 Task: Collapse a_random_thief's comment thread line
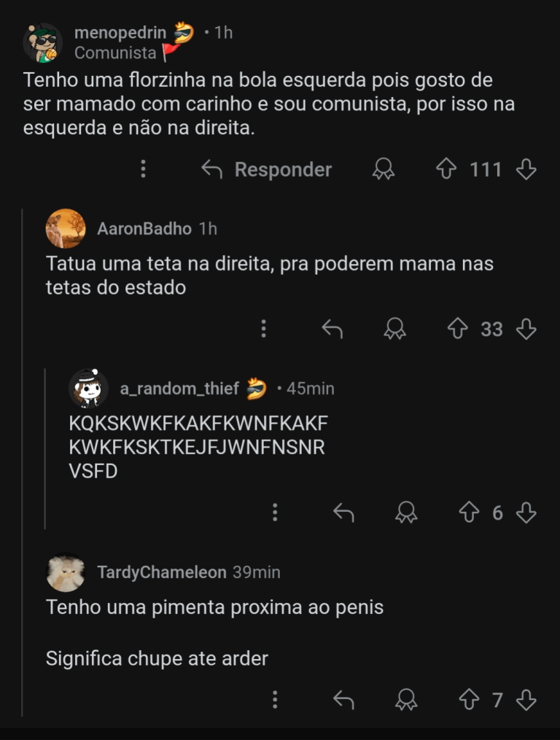pos(45,448)
